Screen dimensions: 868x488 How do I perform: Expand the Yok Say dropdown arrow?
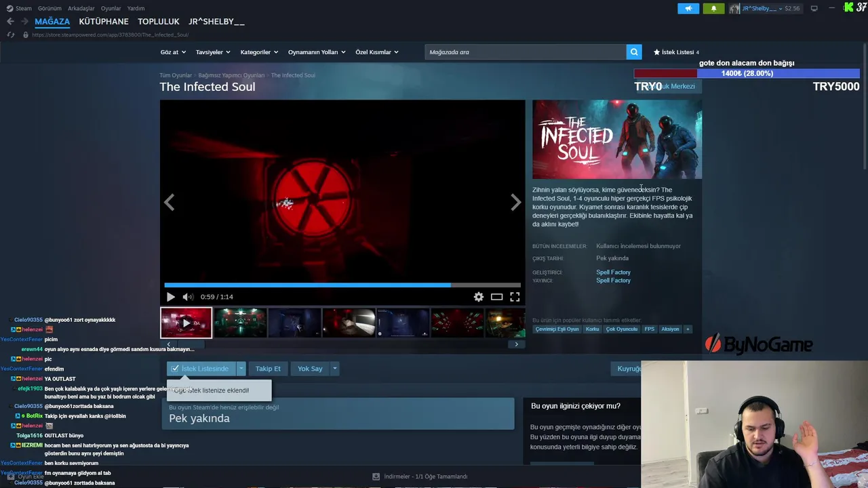tap(334, 369)
